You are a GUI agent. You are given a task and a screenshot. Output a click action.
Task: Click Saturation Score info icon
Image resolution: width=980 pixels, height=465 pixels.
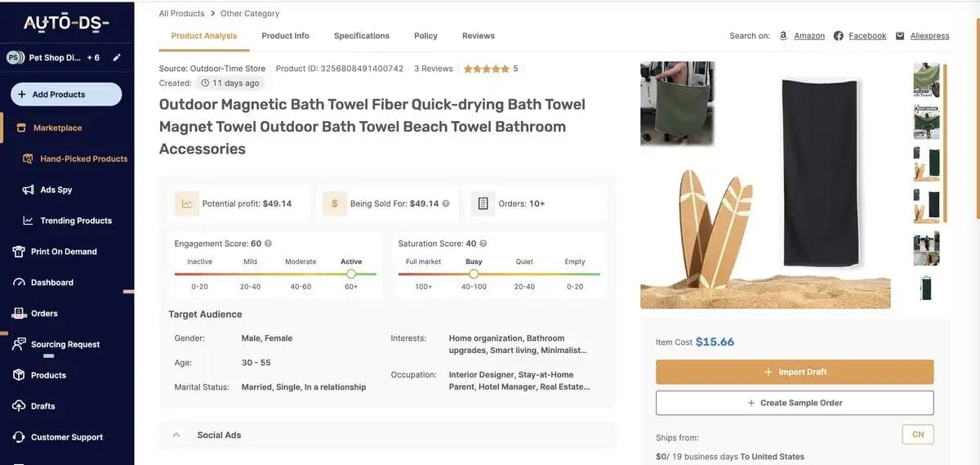click(x=483, y=244)
